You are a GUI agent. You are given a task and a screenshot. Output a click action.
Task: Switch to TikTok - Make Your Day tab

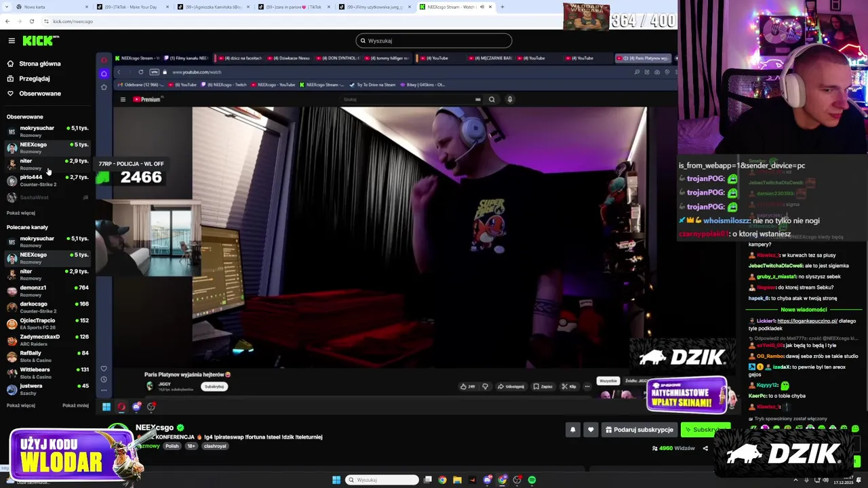click(x=132, y=7)
